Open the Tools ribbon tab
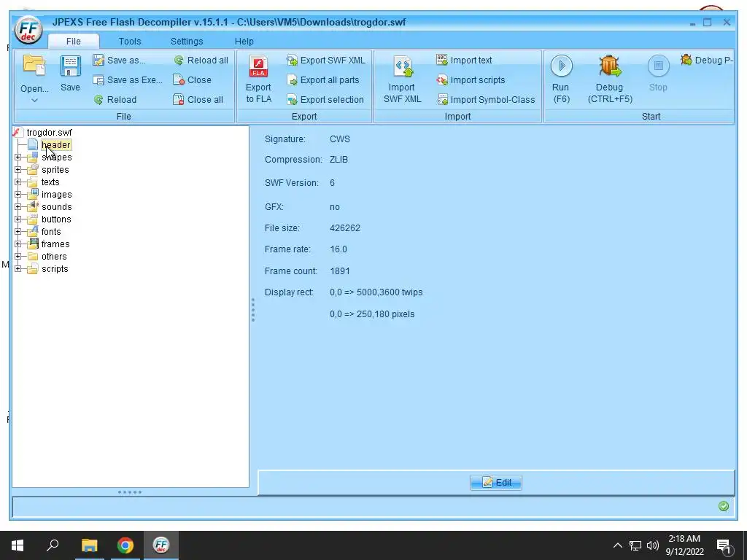The image size is (747, 560). [130, 42]
